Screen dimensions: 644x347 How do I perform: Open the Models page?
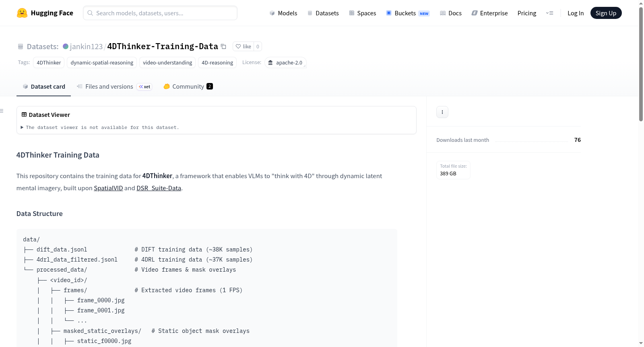283,13
